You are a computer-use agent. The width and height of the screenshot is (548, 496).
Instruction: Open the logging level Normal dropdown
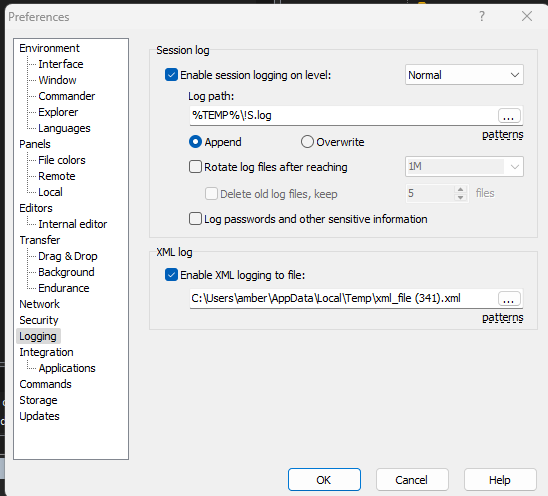pyautogui.click(x=464, y=75)
